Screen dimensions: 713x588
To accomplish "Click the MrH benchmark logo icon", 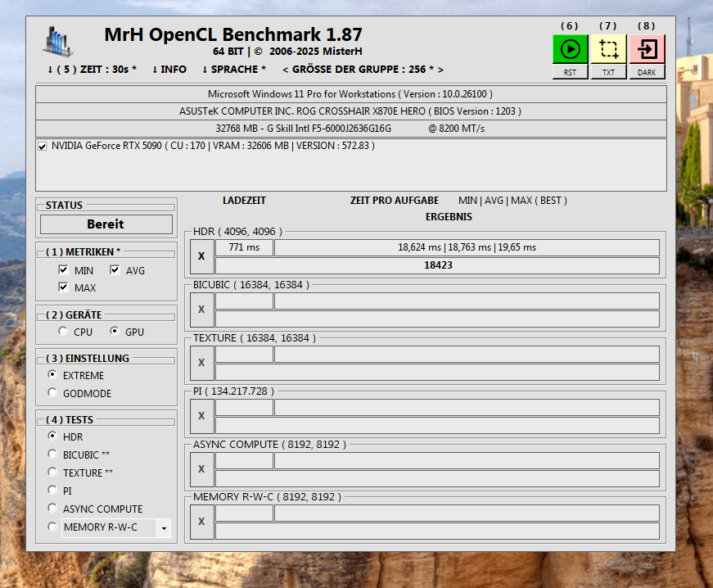I will point(58,42).
